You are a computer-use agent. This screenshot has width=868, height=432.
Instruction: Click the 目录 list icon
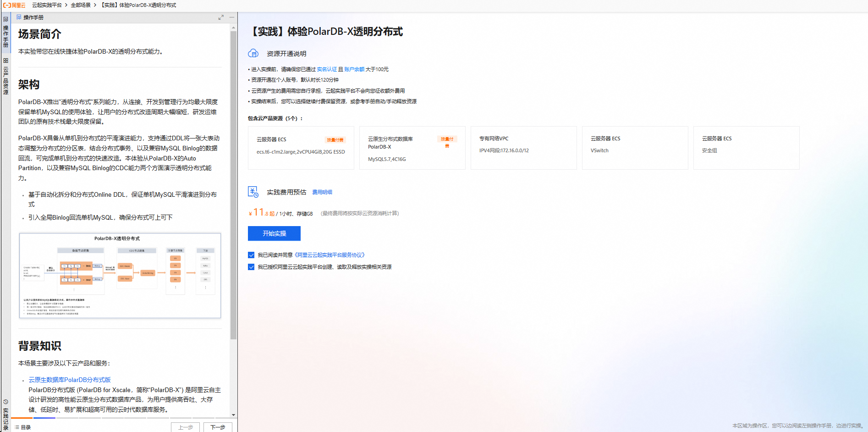tap(16, 427)
